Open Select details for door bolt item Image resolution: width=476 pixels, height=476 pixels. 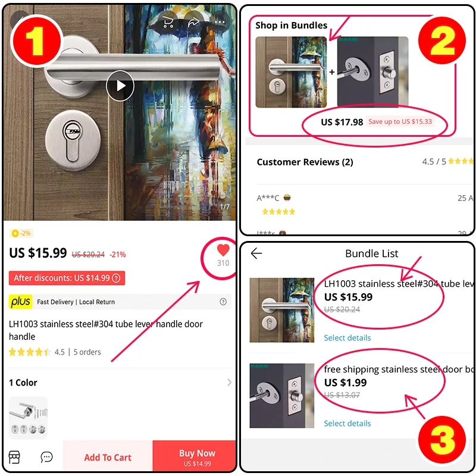click(x=347, y=424)
